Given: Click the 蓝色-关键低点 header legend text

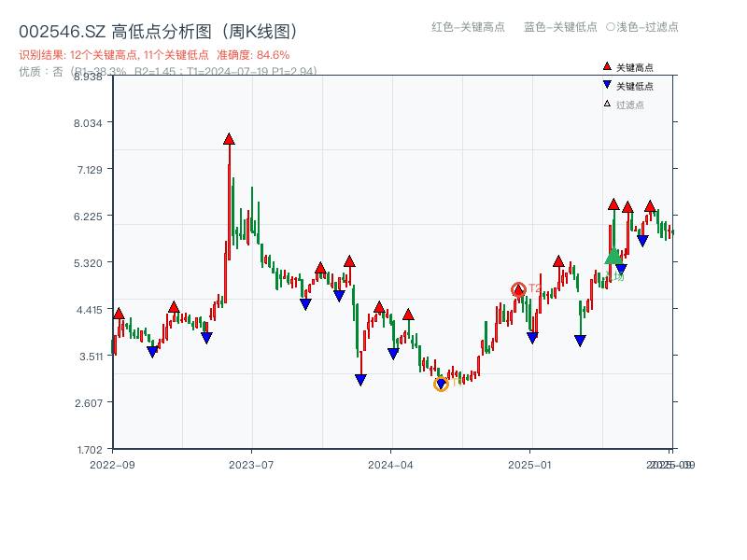Looking at the screenshot, I should (560, 27).
